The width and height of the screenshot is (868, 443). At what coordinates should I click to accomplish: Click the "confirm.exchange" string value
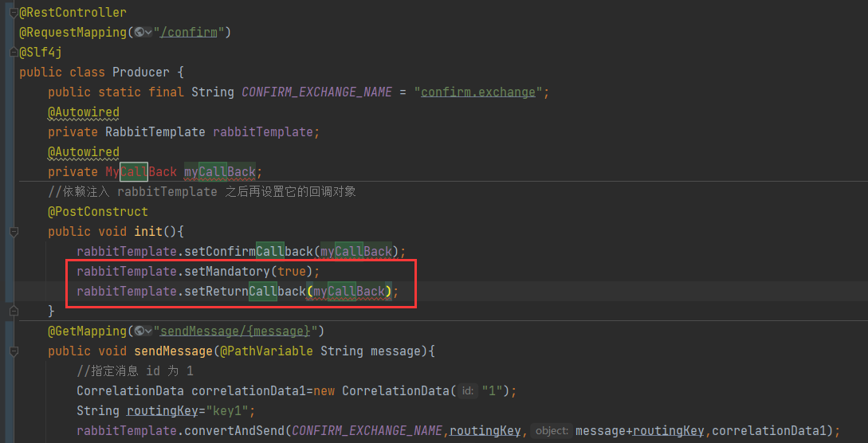478,92
